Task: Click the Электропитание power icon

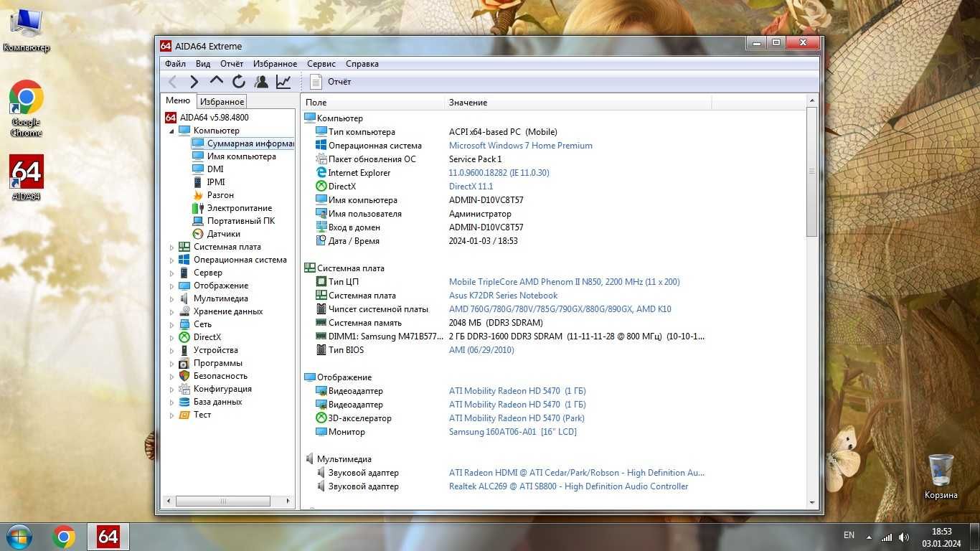Action: click(x=198, y=208)
